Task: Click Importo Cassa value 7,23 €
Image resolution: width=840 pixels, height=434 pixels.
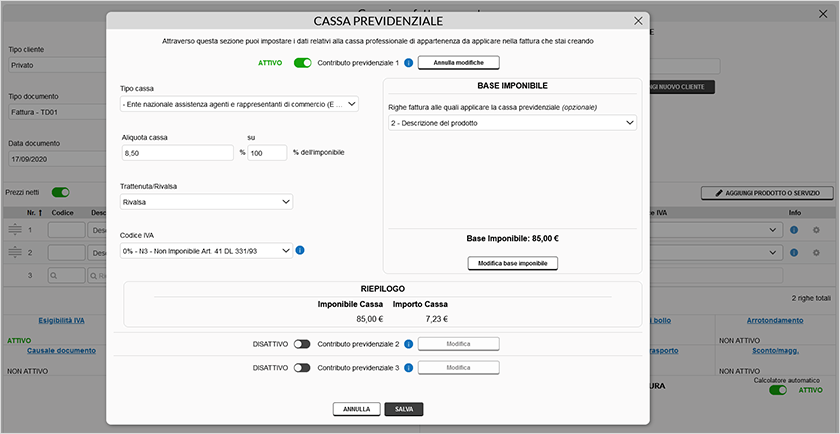Action: click(x=437, y=319)
